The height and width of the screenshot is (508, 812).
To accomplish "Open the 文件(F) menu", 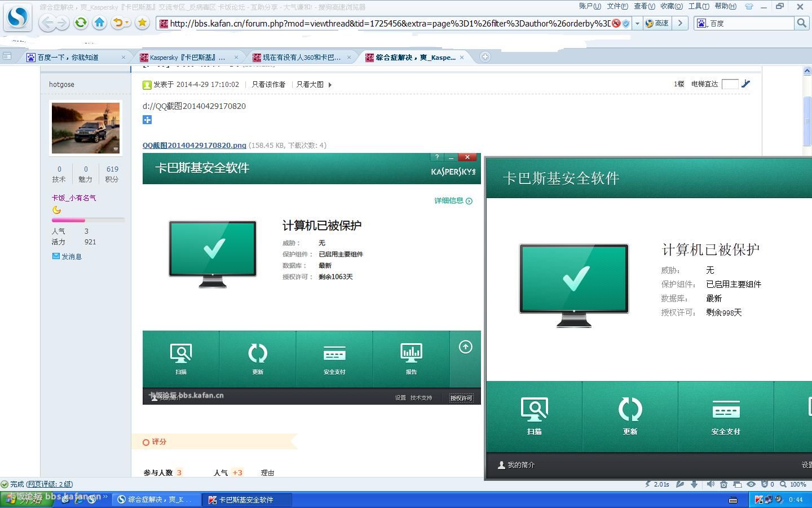I will point(617,6).
